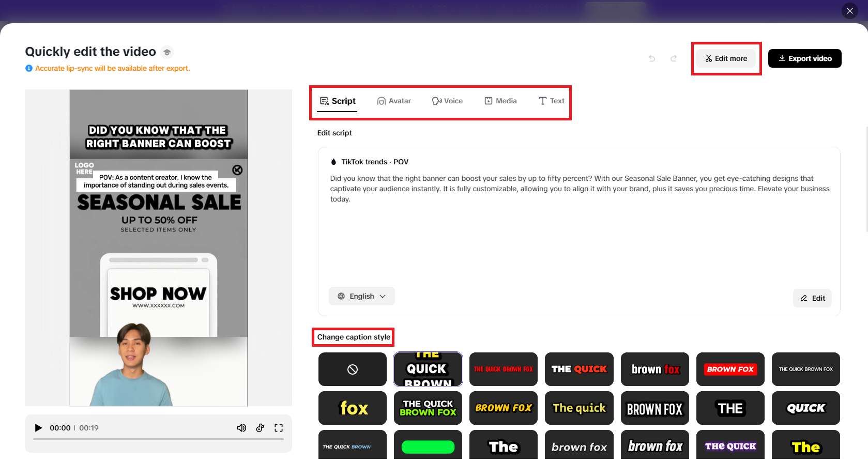Click the Export video button

(805, 58)
